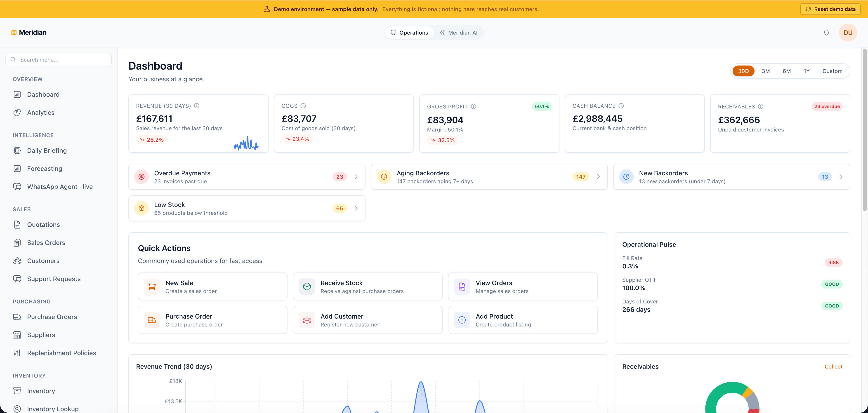Image resolution: width=868 pixels, height=413 pixels.
Task: Open WhatsApp Agent · live menu item
Action: point(59,187)
